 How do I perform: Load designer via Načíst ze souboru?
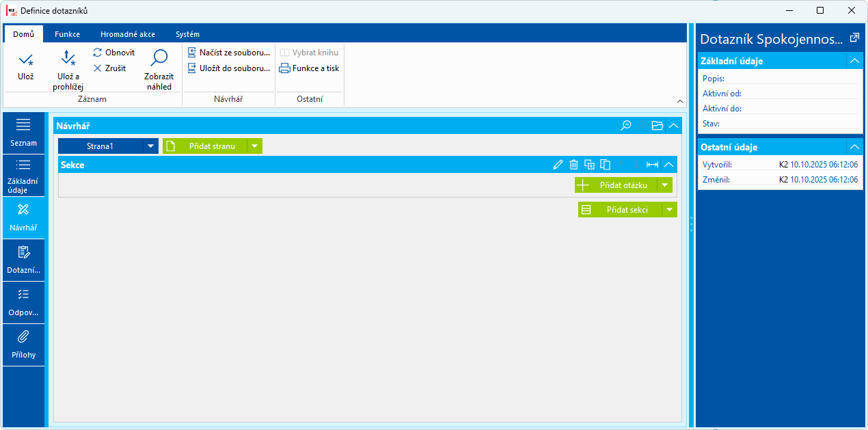click(229, 53)
